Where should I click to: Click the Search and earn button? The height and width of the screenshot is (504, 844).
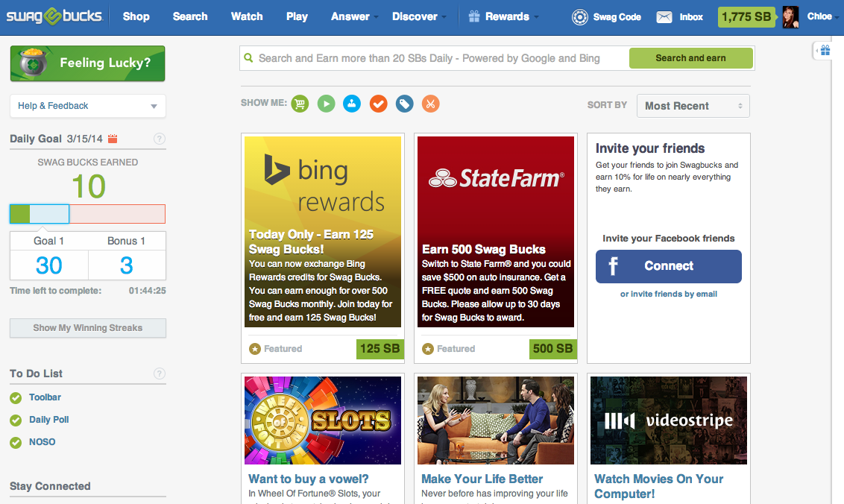(690, 58)
